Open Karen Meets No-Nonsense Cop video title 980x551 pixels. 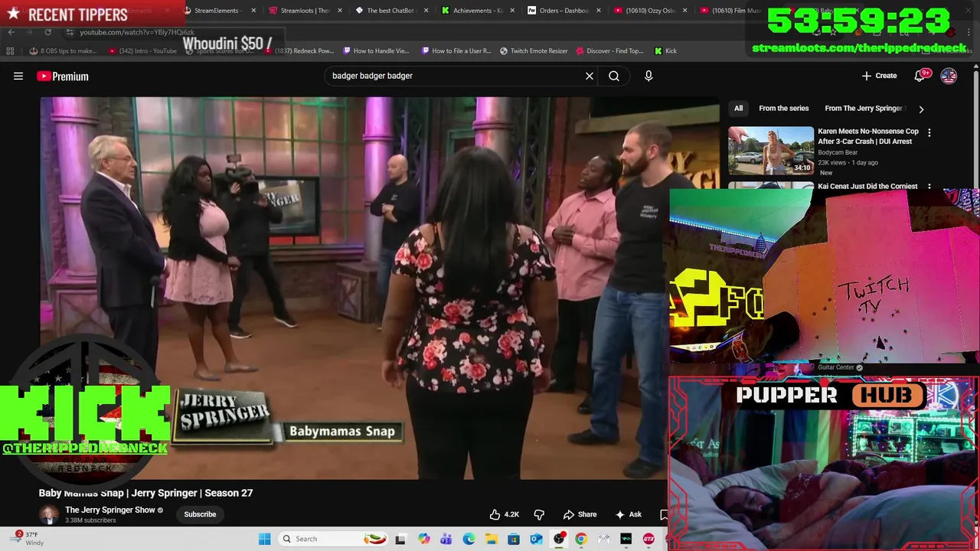868,136
